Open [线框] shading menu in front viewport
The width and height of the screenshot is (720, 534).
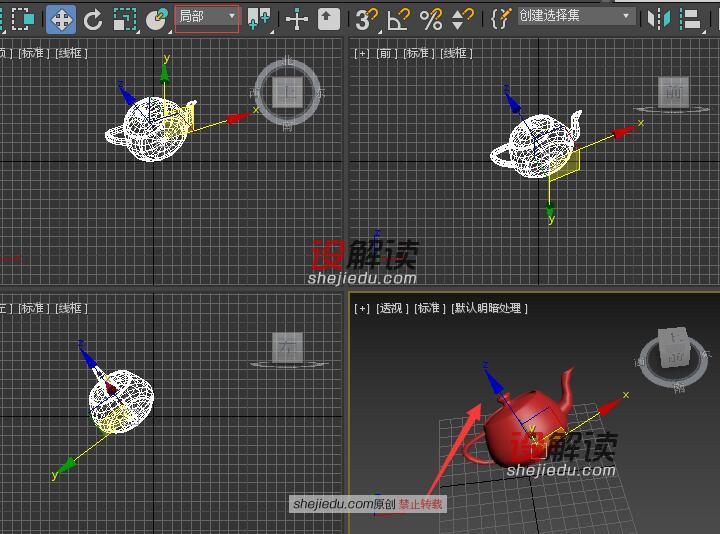click(456, 53)
